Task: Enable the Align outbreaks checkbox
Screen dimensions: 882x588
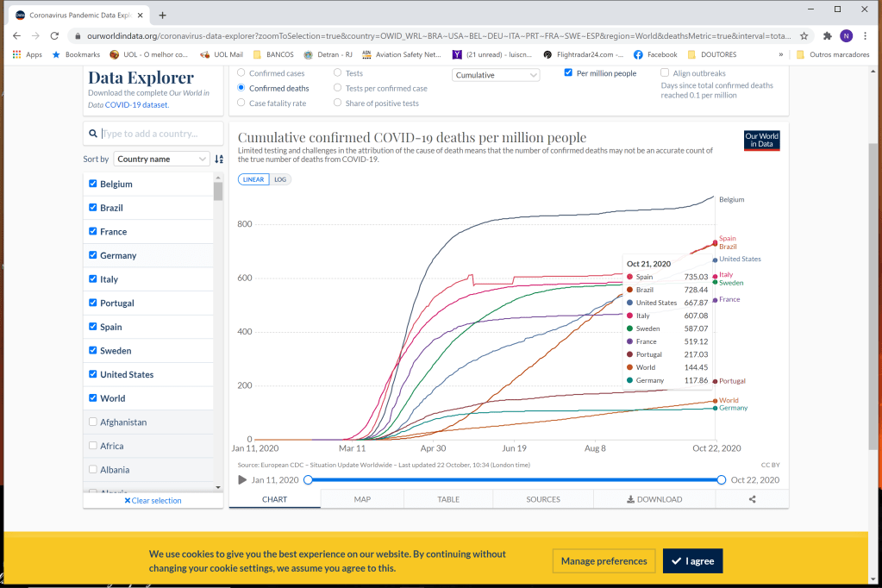Action: pos(665,73)
